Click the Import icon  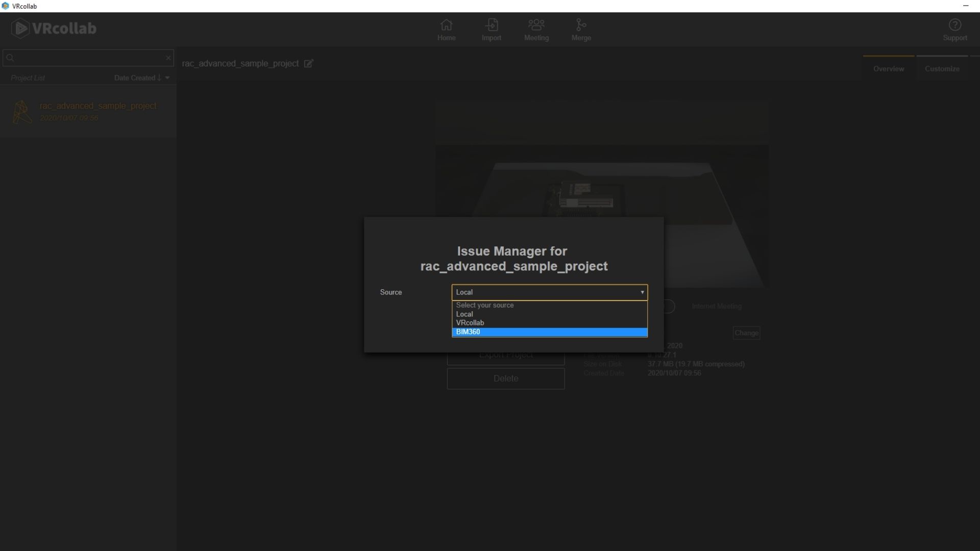click(x=491, y=30)
